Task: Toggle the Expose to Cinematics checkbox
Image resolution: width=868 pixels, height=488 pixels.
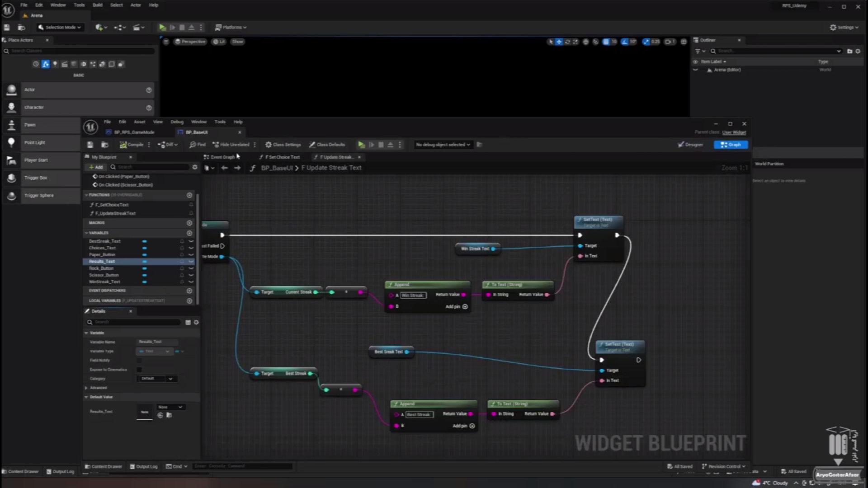Action: click(x=139, y=370)
